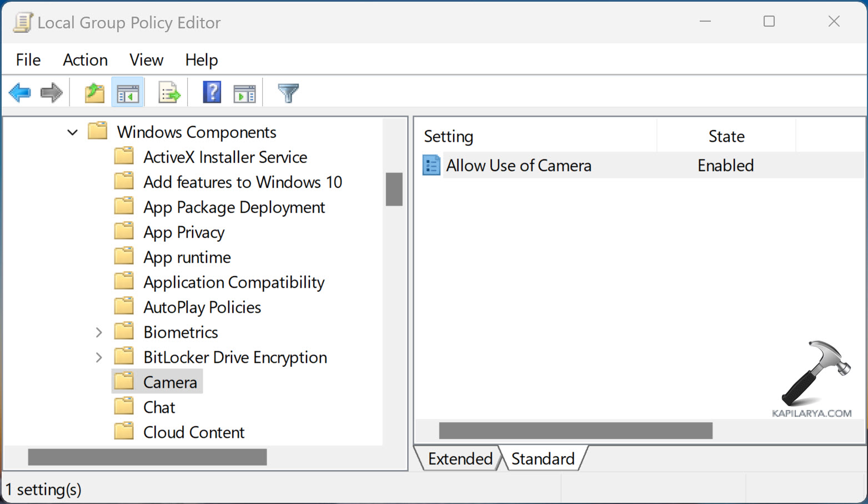868x504 pixels.
Task: Select the Allow Use of Camera setting
Action: tap(518, 166)
